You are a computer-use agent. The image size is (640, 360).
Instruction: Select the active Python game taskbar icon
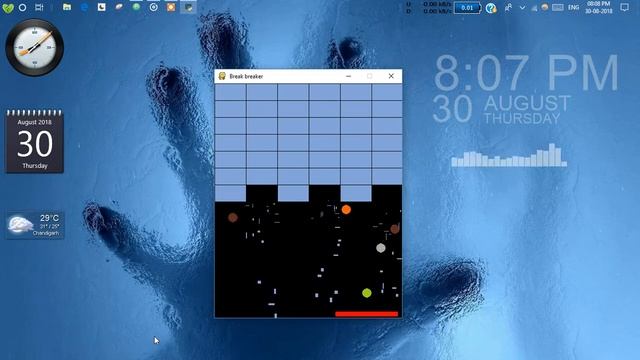pos(188,7)
